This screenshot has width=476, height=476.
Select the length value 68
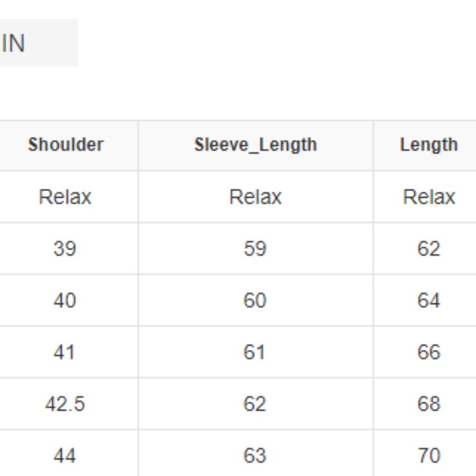coord(428,404)
